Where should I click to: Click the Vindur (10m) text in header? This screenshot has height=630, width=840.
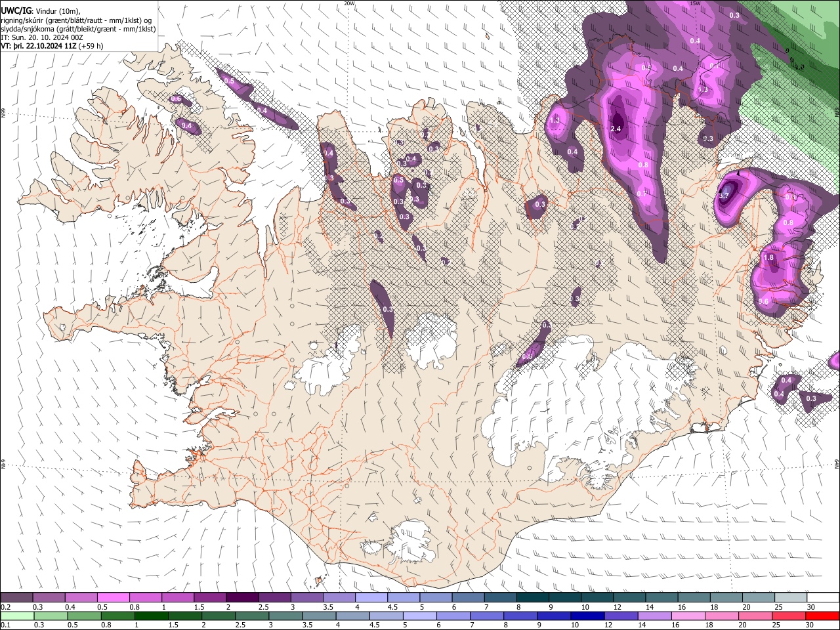pyautogui.click(x=57, y=10)
